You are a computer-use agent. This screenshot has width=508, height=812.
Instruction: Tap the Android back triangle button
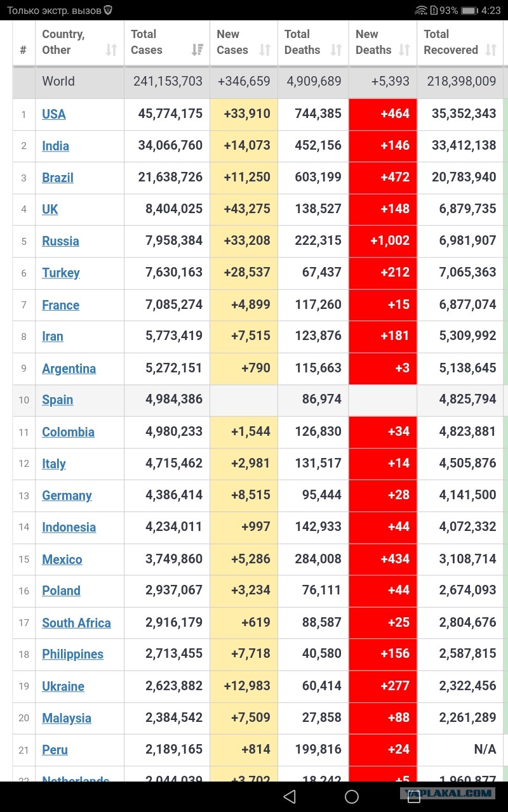pyautogui.click(x=290, y=796)
